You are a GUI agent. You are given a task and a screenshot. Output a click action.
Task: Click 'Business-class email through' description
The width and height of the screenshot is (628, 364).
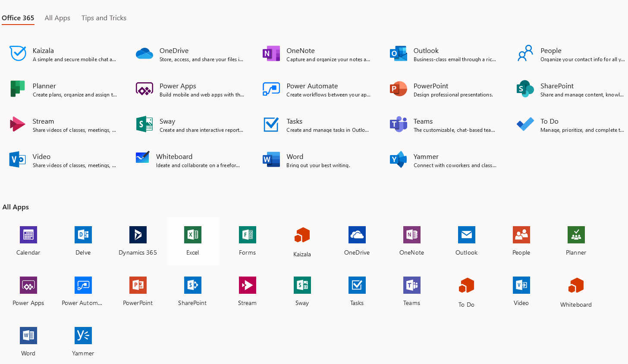click(x=455, y=59)
